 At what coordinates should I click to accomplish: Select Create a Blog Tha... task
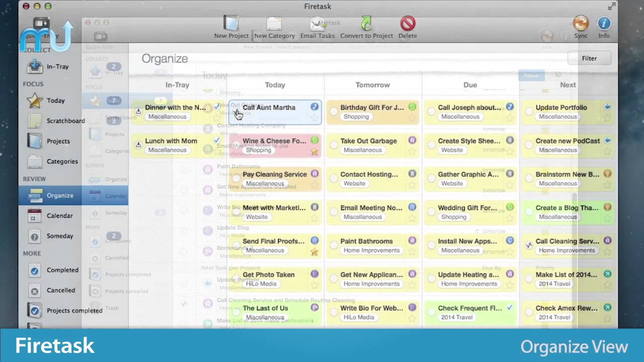point(568,212)
